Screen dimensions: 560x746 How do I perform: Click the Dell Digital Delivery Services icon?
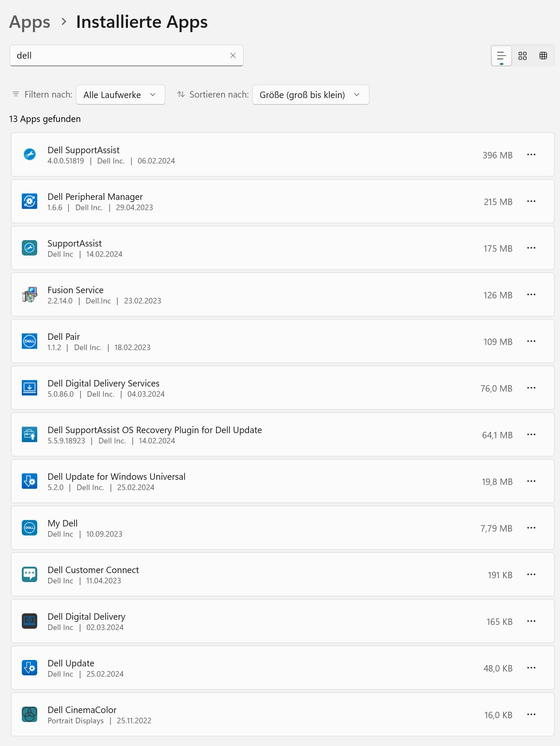(30, 388)
